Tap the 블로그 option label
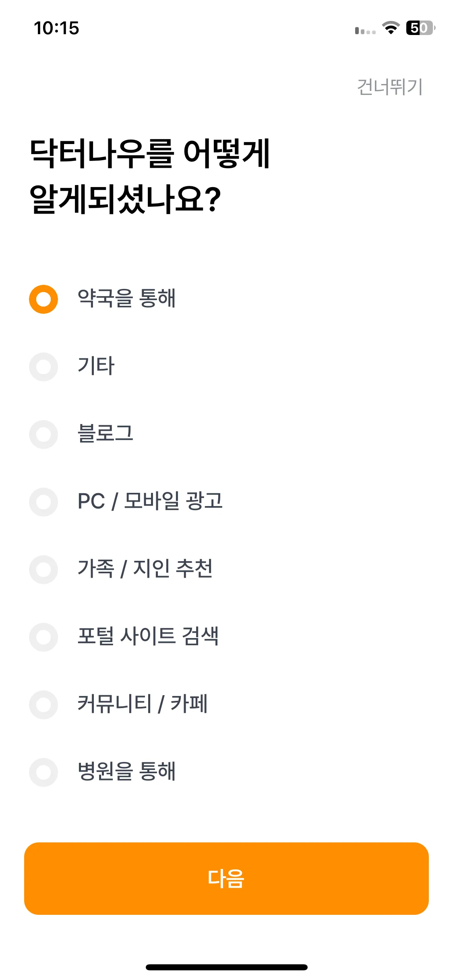Image resolution: width=453 pixels, height=980 pixels. 105,434
